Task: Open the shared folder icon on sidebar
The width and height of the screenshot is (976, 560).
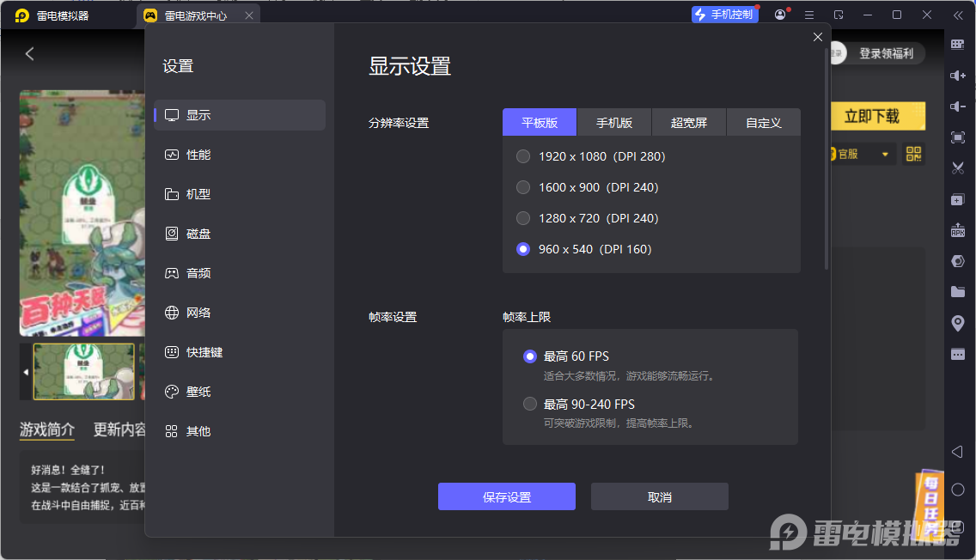Action: pos(957,292)
